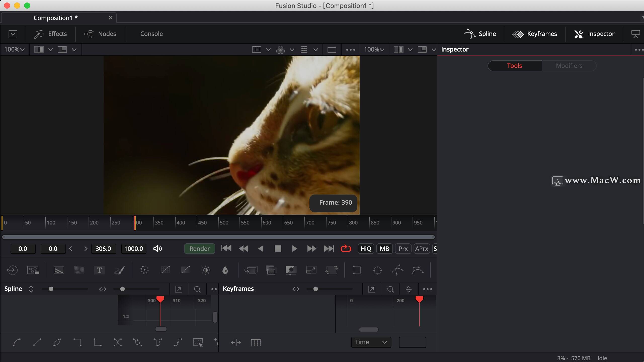Click global end field 1000.0

point(134,249)
